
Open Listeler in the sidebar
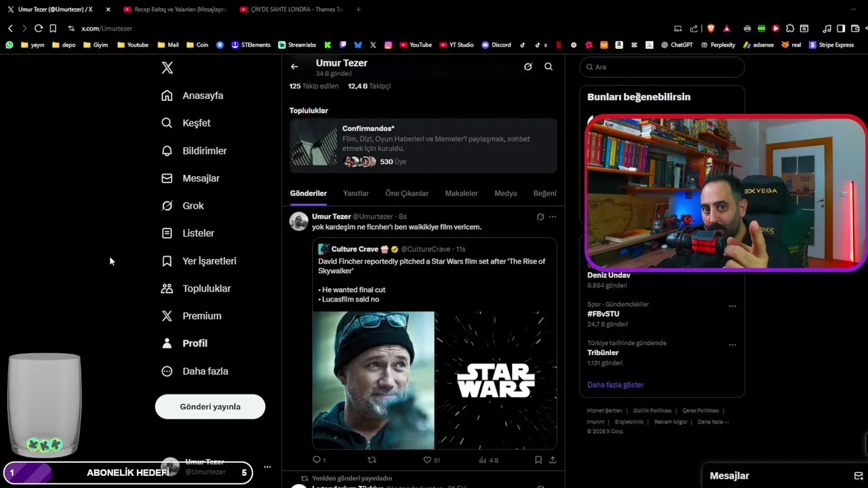(x=188, y=233)
